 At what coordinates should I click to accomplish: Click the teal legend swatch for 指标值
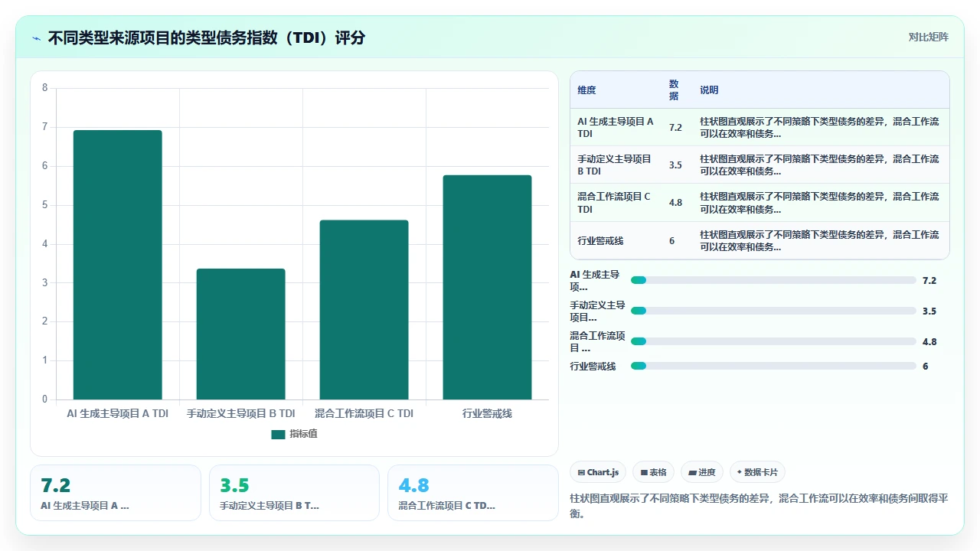tap(278, 434)
